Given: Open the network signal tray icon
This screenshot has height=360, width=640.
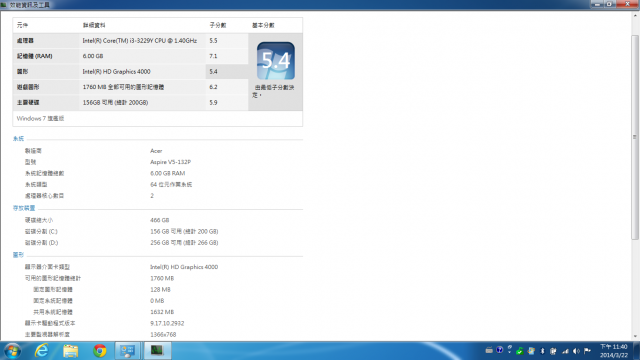Looking at the screenshot, I should pos(565,351).
